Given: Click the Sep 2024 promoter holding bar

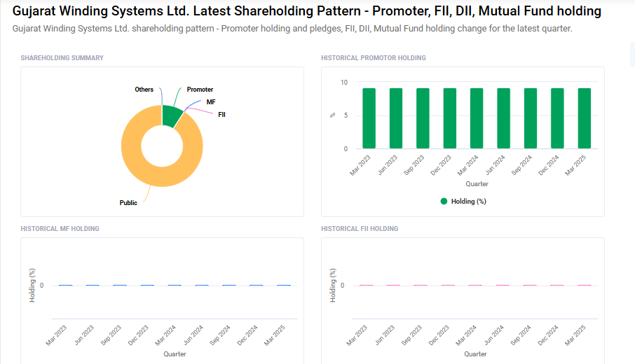Looking at the screenshot, I should click(x=531, y=118).
